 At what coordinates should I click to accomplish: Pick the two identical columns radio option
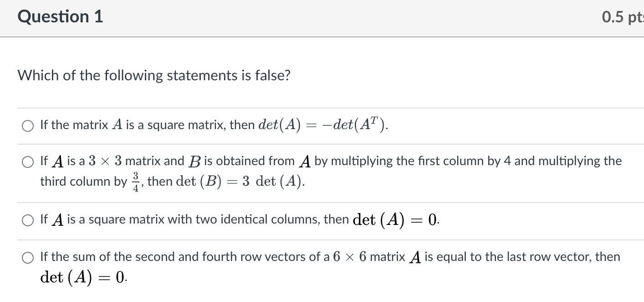click(28, 220)
